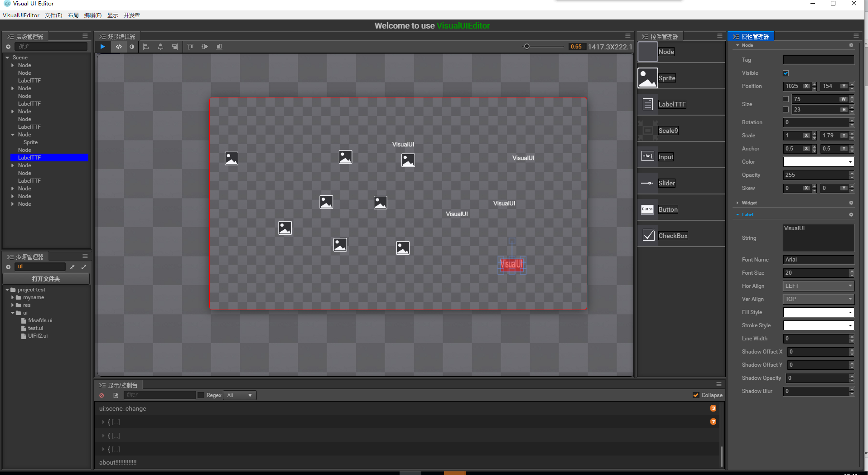Click the Color swatch picker
Viewport: 868px width, 475px height.
819,162
